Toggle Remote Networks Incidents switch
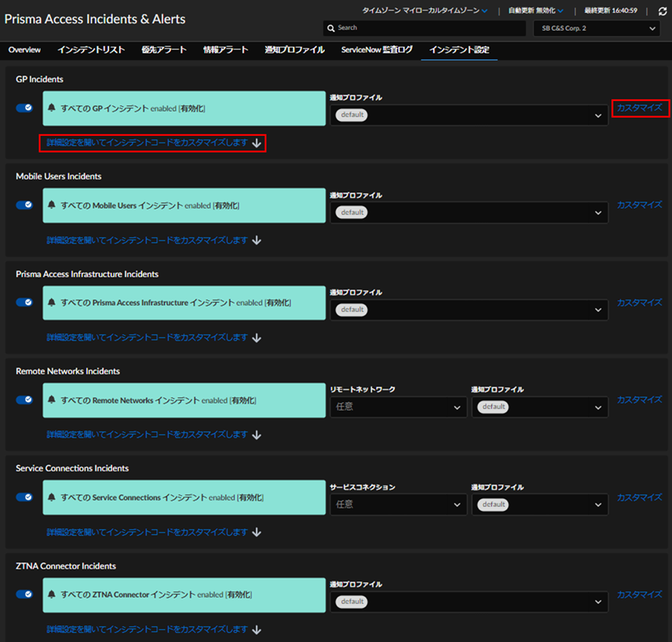 (x=24, y=400)
